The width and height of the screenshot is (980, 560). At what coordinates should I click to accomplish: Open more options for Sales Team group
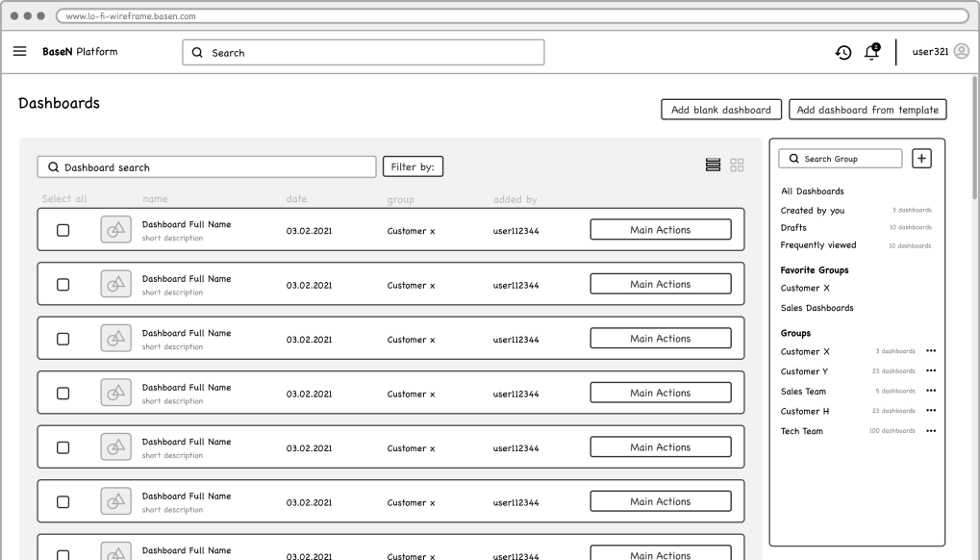click(x=931, y=391)
